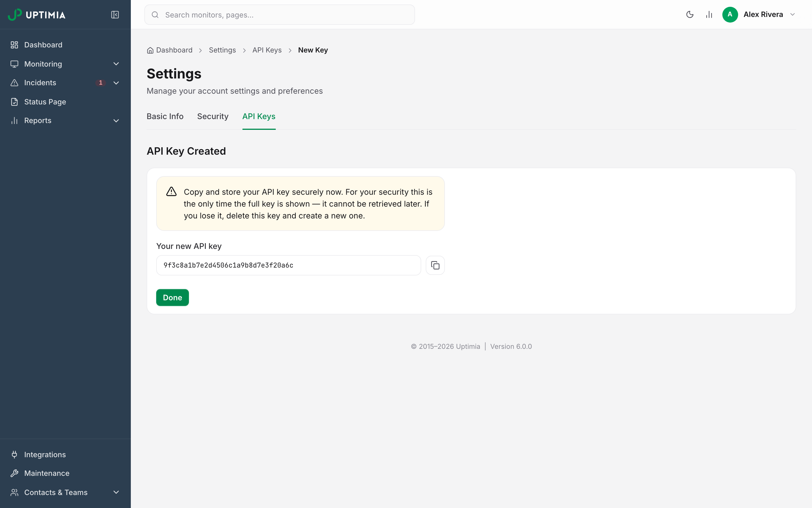Screen dimensions: 812x508
Task: Go to Settings breadcrumb
Action: click(x=222, y=50)
